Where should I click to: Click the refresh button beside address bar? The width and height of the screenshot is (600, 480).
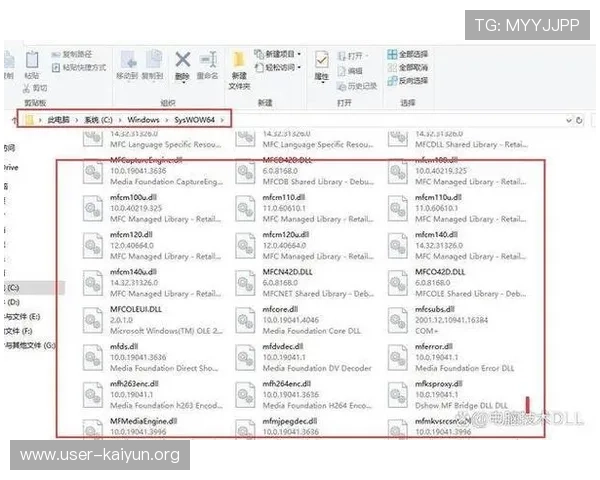tap(579, 120)
